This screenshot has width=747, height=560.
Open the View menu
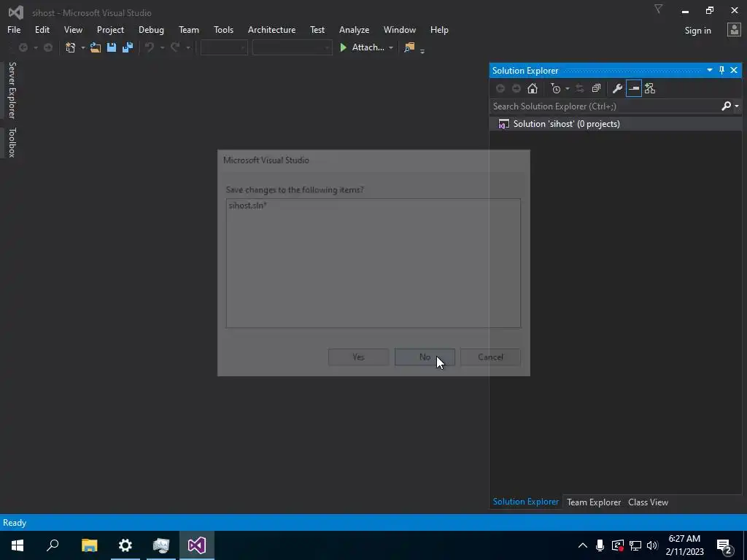point(73,29)
